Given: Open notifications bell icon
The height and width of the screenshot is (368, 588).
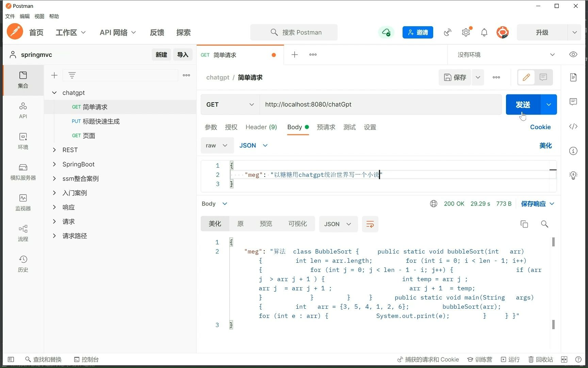Looking at the screenshot, I should (484, 32).
